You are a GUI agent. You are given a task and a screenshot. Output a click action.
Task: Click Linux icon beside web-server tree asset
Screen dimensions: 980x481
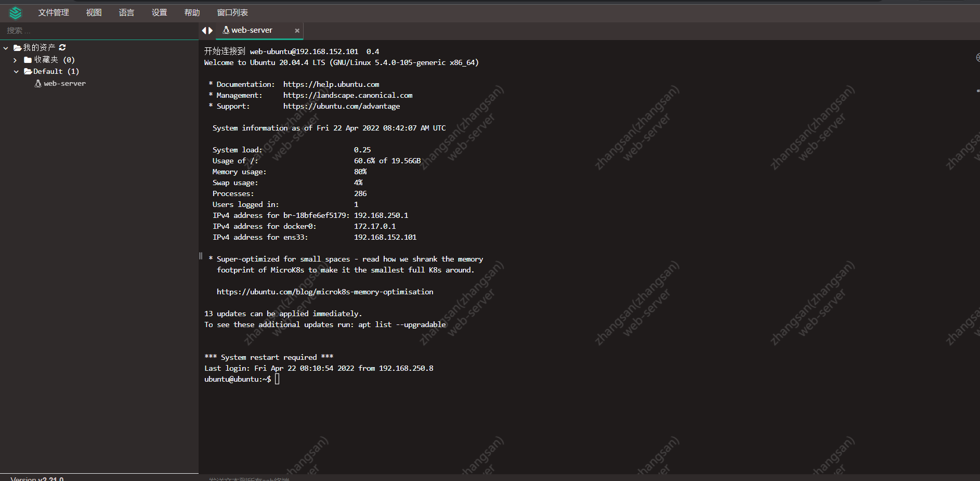tap(38, 83)
